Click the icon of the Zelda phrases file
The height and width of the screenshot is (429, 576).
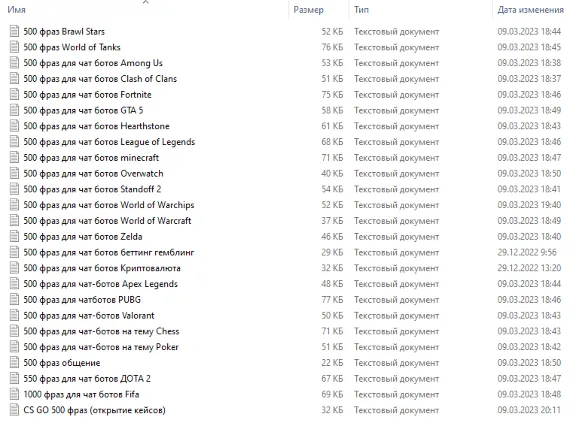[14, 237]
